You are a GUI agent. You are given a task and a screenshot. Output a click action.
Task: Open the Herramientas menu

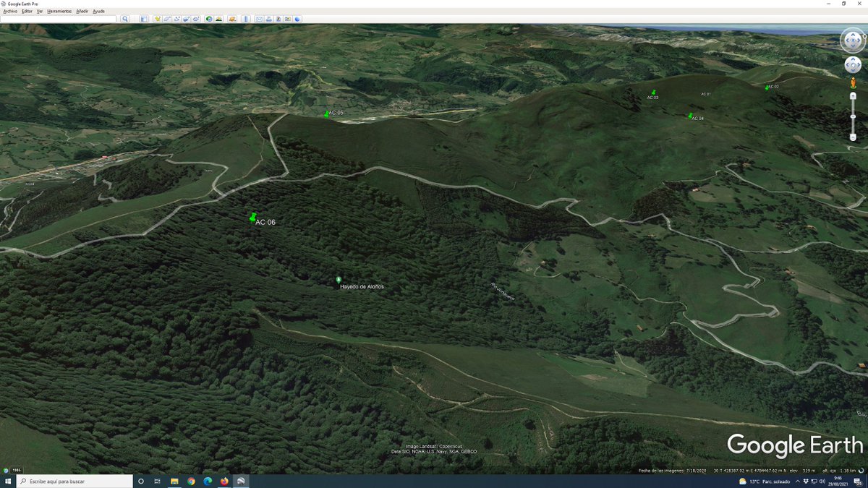click(x=59, y=12)
